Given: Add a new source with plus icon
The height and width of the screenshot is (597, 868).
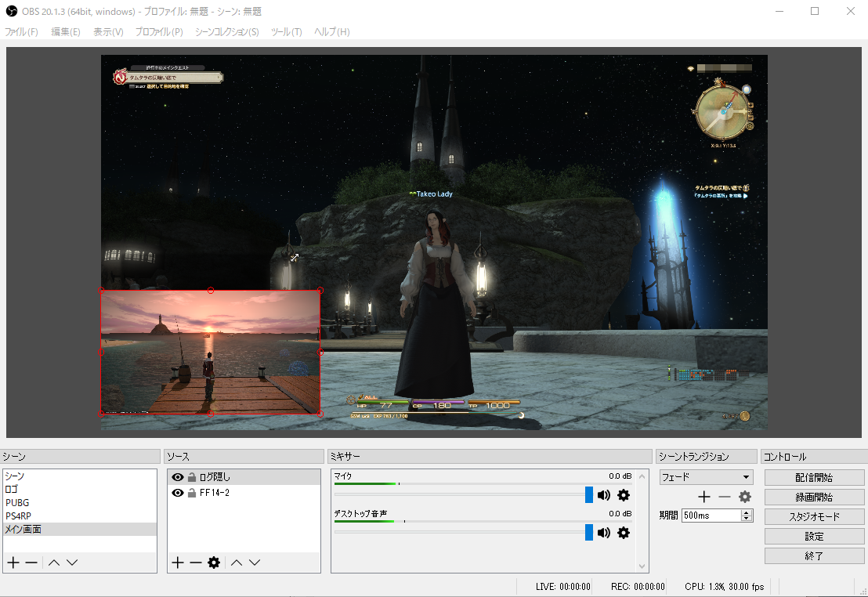Looking at the screenshot, I should pos(177,563).
